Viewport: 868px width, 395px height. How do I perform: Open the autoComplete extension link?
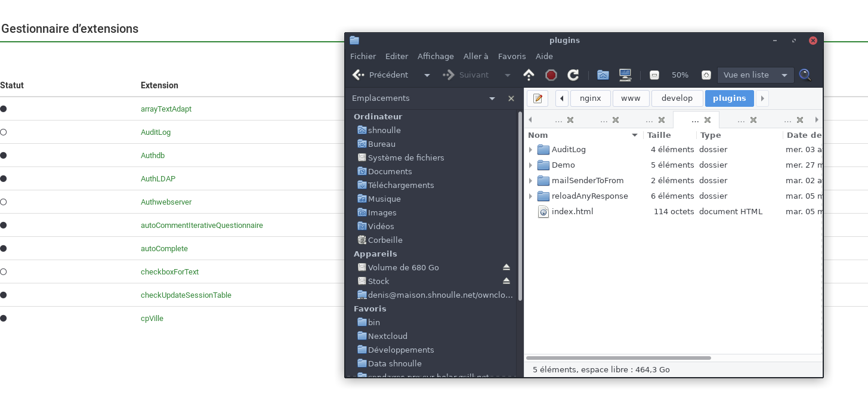[x=164, y=249]
